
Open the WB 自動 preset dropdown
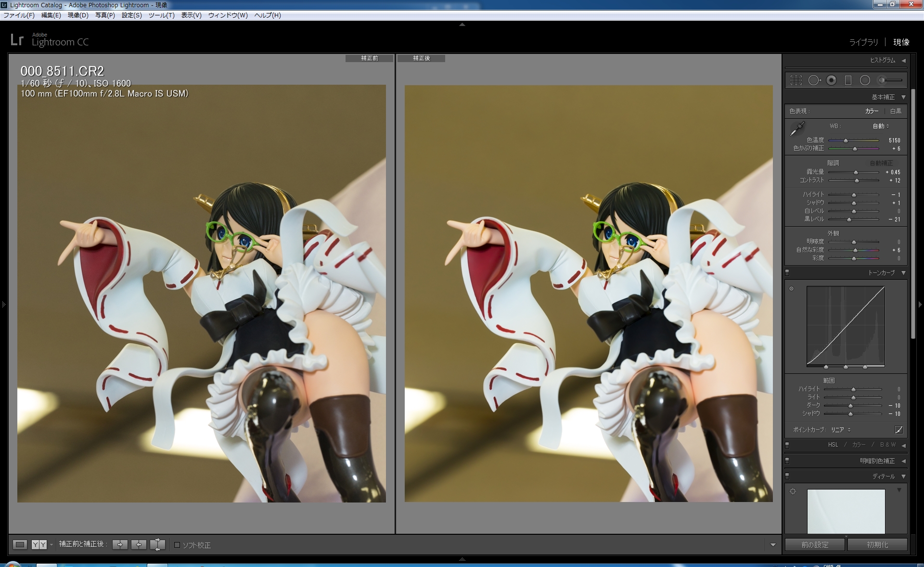coord(881,126)
